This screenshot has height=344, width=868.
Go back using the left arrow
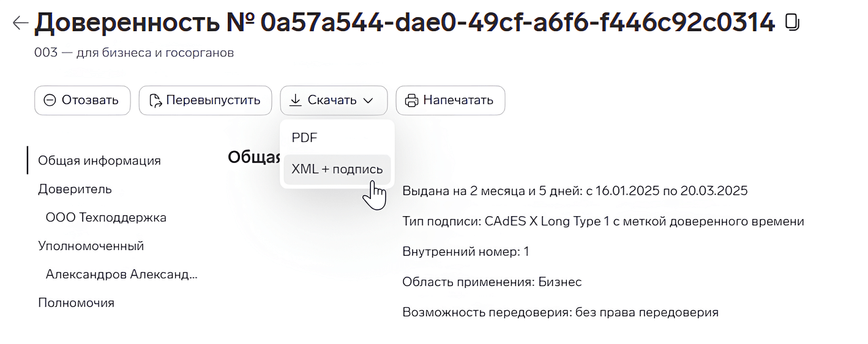click(20, 23)
